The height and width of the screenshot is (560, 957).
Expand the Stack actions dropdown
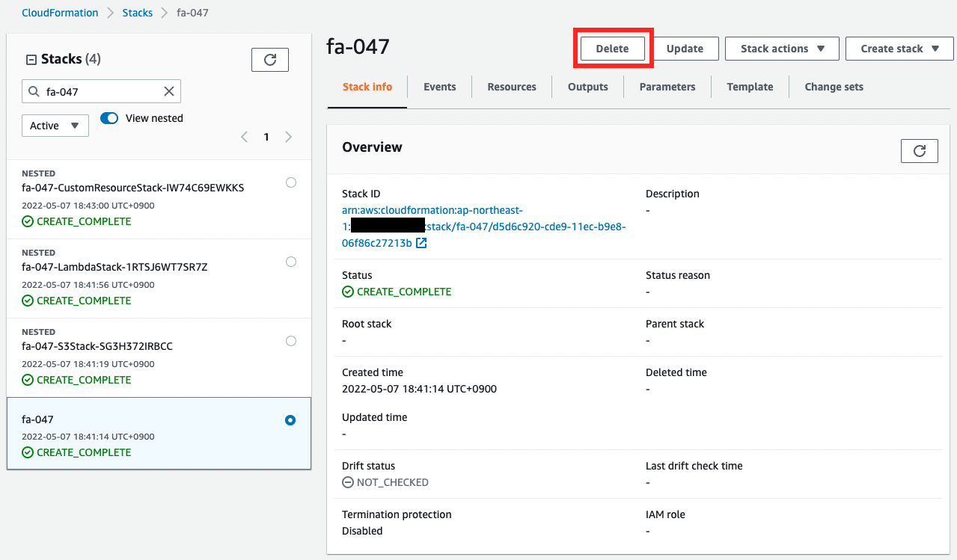(x=782, y=49)
